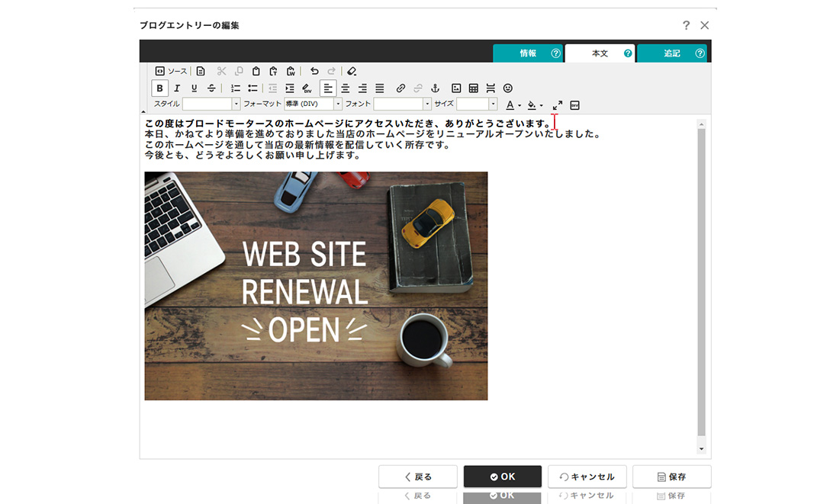The image size is (830, 504).
Task: Switch to the 追記 tab
Action: [x=671, y=53]
